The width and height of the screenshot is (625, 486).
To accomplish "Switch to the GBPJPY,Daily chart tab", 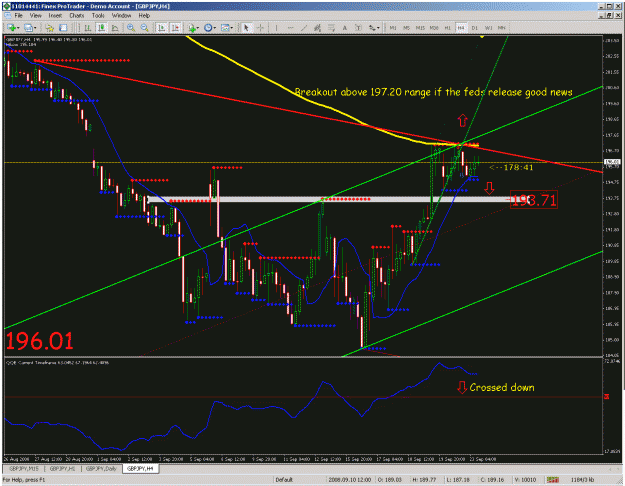I will [x=101, y=468].
